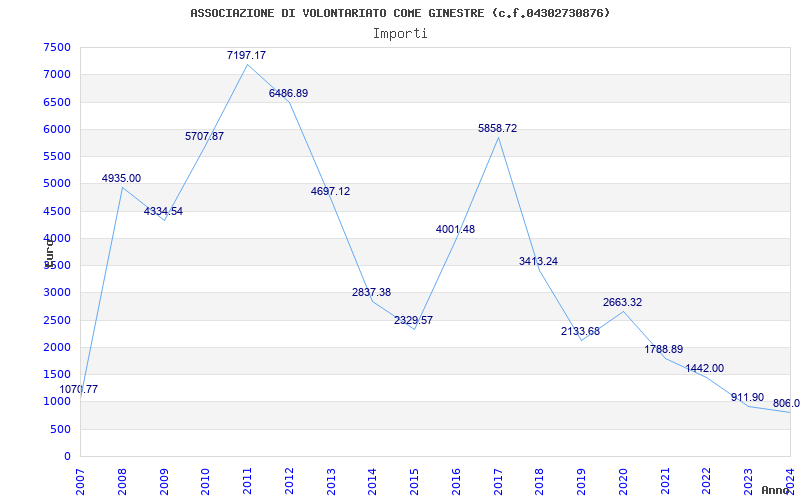Select data label 4935.00
This screenshot has width=800, height=500.
point(121,179)
